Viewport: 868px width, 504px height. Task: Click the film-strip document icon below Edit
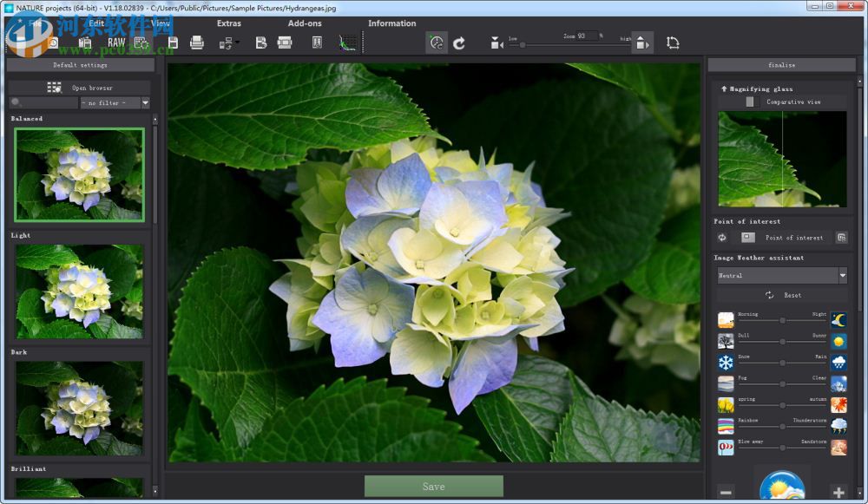coord(85,43)
